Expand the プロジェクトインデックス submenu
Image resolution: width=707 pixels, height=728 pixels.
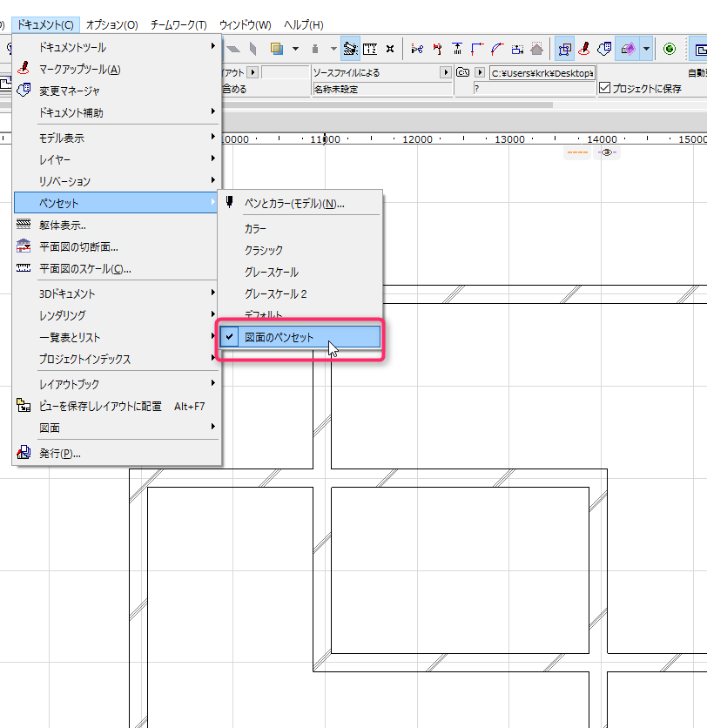pos(116,359)
